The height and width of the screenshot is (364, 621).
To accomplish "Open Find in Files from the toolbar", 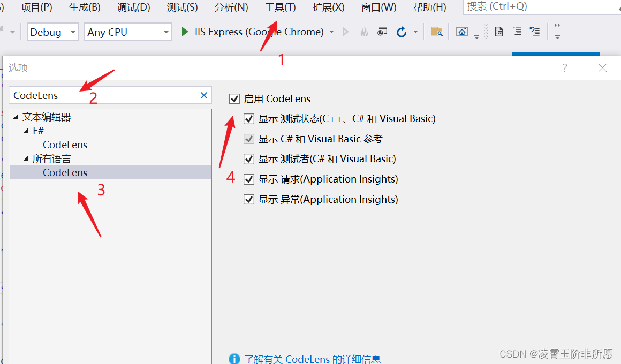I will (436, 32).
